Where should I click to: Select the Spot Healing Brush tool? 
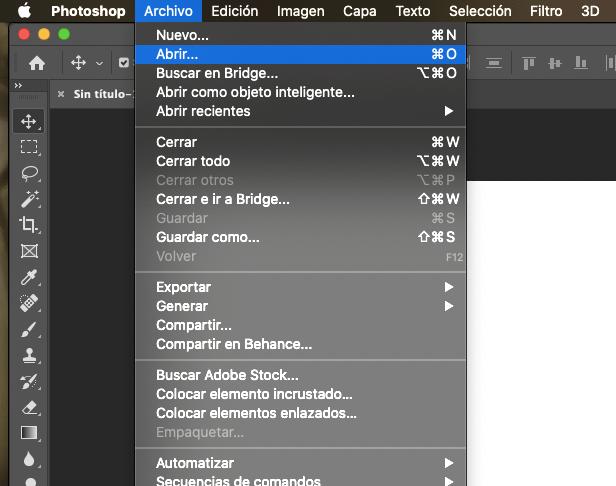[29, 303]
